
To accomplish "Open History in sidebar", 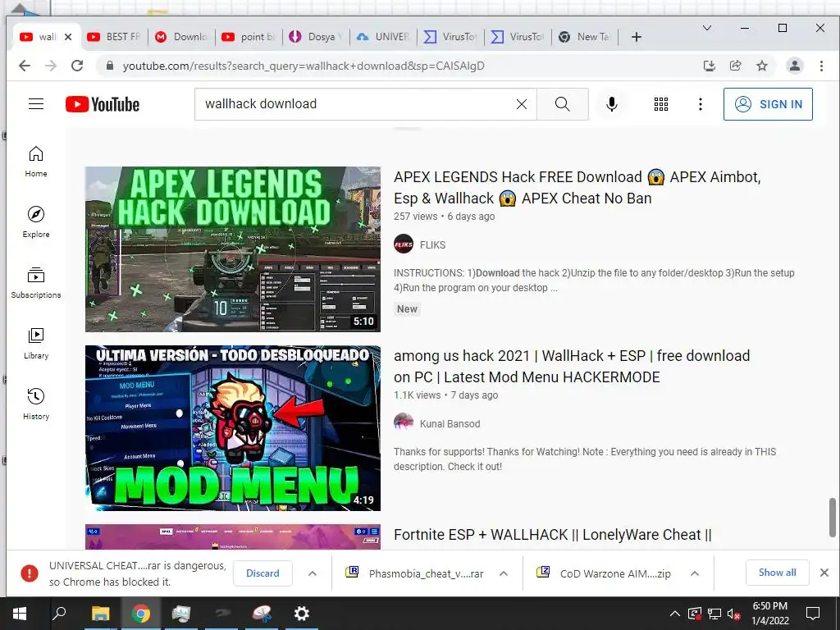I will pyautogui.click(x=36, y=404).
